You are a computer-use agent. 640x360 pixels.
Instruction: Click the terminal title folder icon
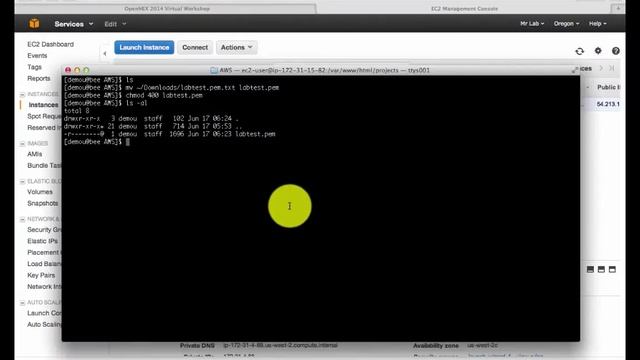(214, 70)
